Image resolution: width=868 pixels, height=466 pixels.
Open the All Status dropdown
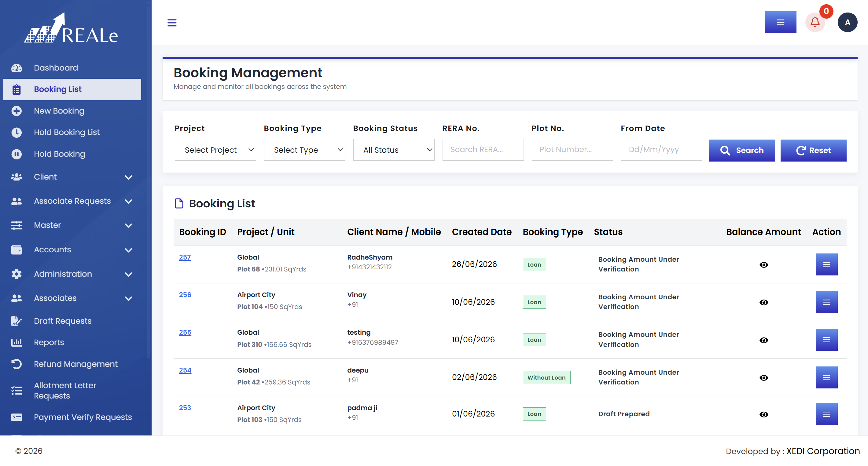pos(394,150)
